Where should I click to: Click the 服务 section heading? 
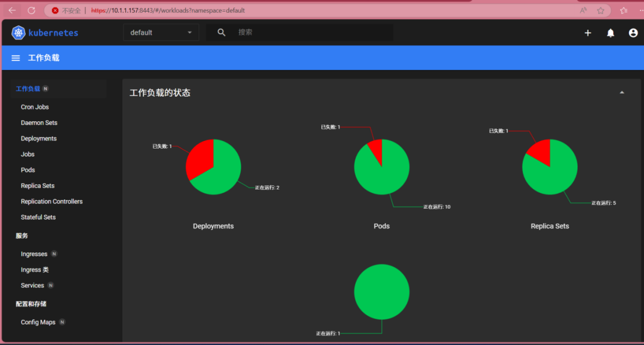coord(22,235)
